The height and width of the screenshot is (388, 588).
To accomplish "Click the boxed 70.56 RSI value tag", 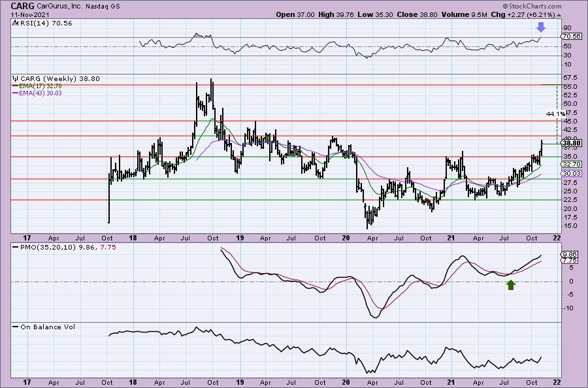I will pos(572,37).
